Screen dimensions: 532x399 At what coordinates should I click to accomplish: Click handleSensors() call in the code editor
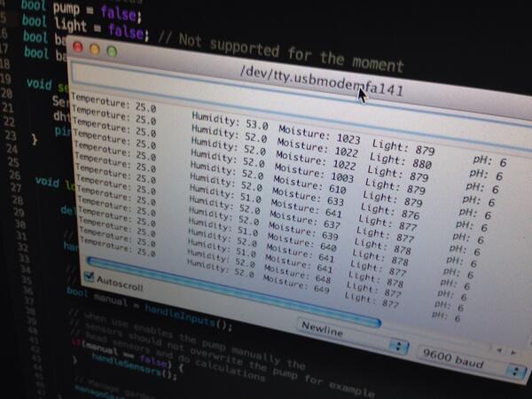(135, 368)
